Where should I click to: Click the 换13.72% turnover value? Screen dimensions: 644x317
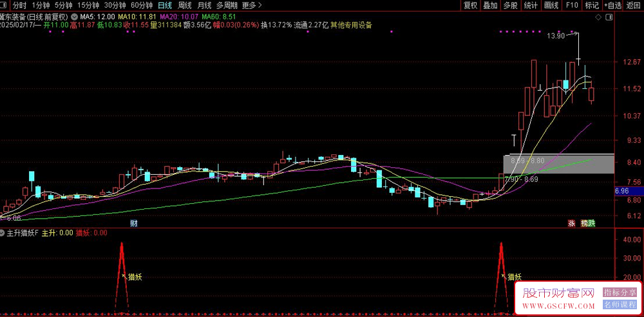[277, 25]
